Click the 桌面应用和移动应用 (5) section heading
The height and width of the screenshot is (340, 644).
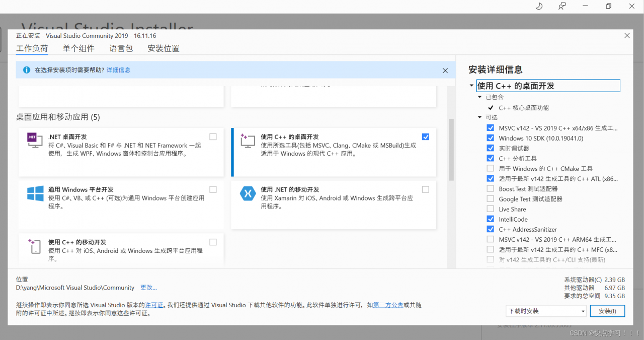point(58,117)
